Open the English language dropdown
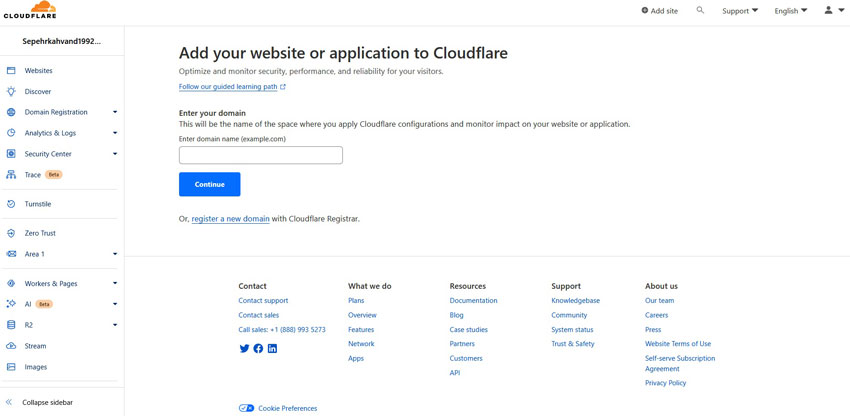850x416 pixels. pos(791,11)
